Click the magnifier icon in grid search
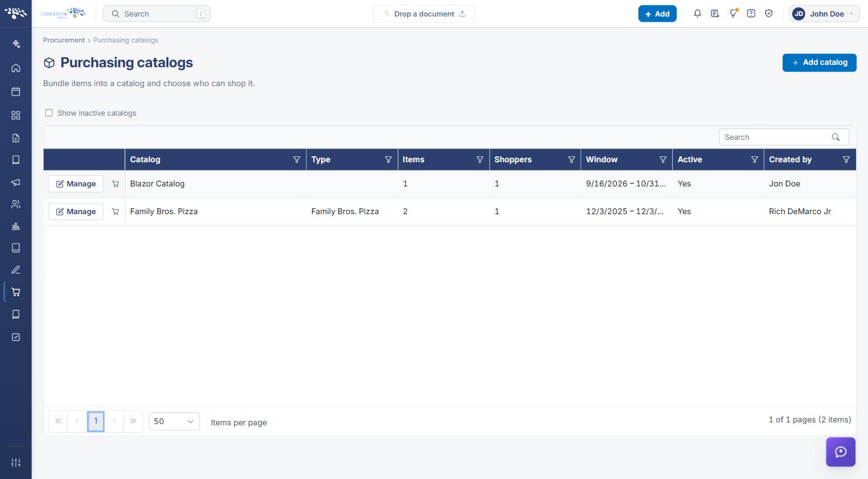This screenshot has width=868, height=479. coord(836,137)
